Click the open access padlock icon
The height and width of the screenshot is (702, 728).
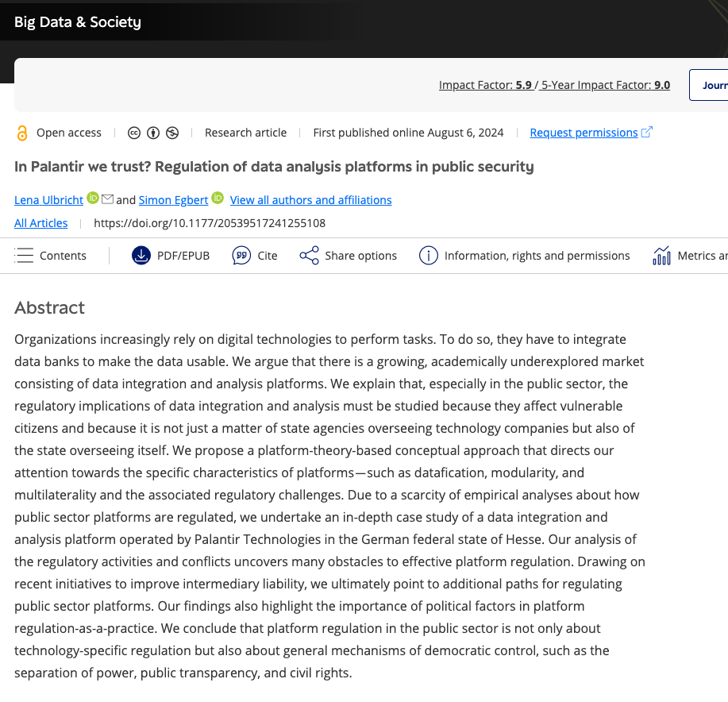[x=22, y=133]
